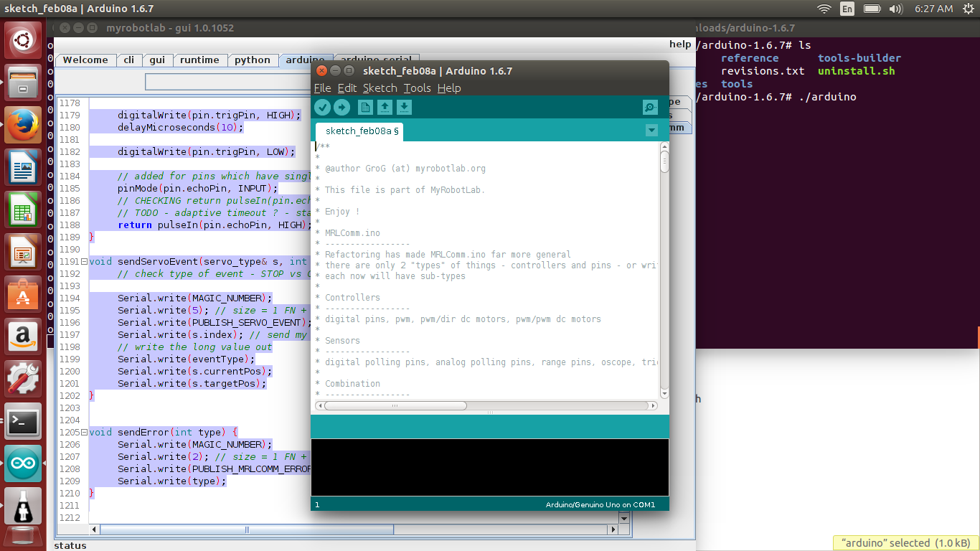Open the File menu in Arduino
This screenshot has width=980, height=551.
coord(323,88)
